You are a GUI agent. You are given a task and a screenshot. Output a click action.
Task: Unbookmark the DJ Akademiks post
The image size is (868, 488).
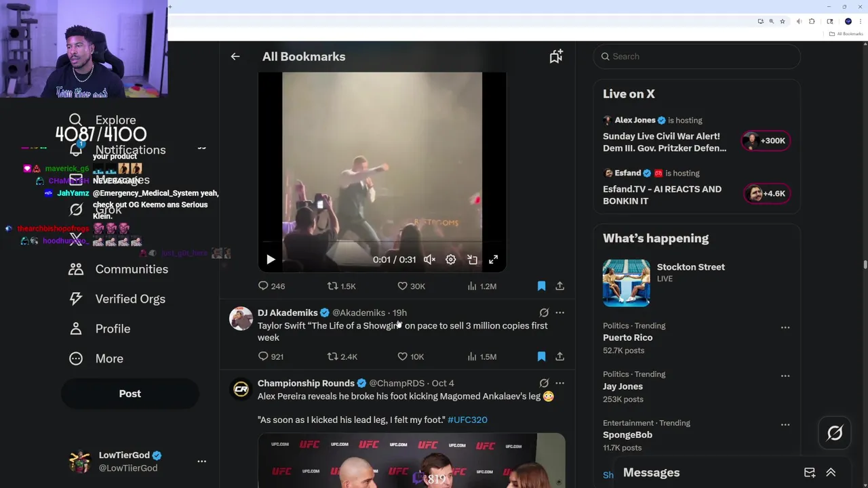(541, 357)
